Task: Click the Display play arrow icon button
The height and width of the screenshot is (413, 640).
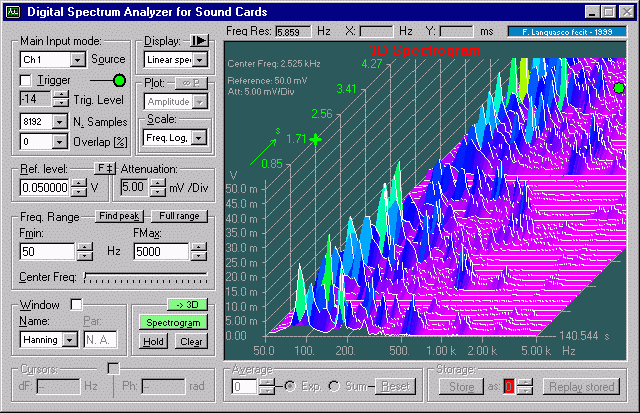Action: (x=198, y=41)
